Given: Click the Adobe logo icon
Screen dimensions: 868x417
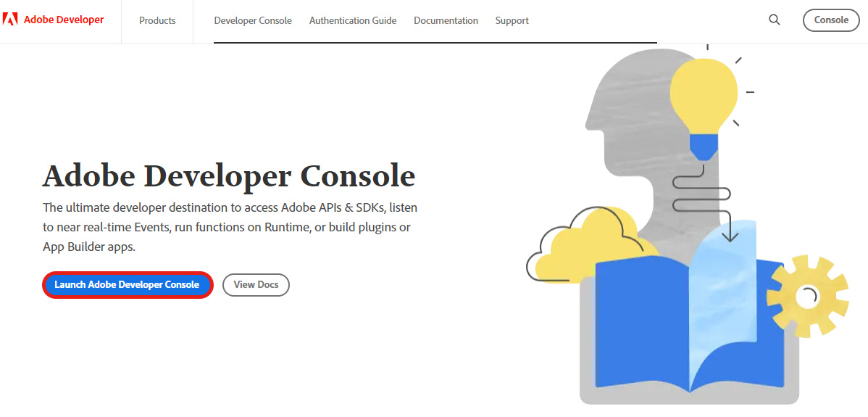Looking at the screenshot, I should click(11, 20).
